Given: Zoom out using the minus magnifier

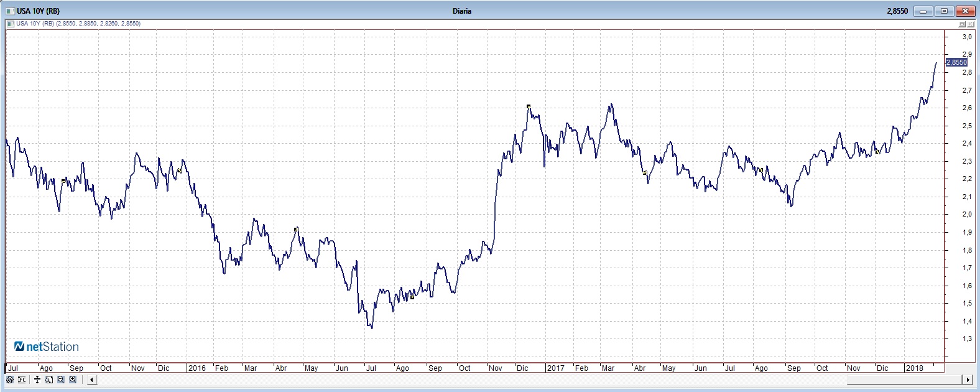Looking at the screenshot, I should coord(61,380).
